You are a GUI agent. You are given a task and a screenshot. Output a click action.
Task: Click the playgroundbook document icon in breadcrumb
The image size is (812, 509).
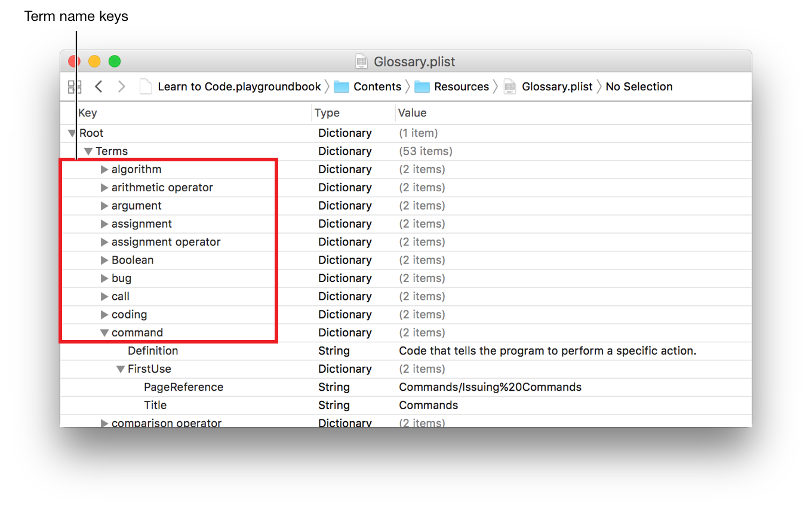(146, 87)
